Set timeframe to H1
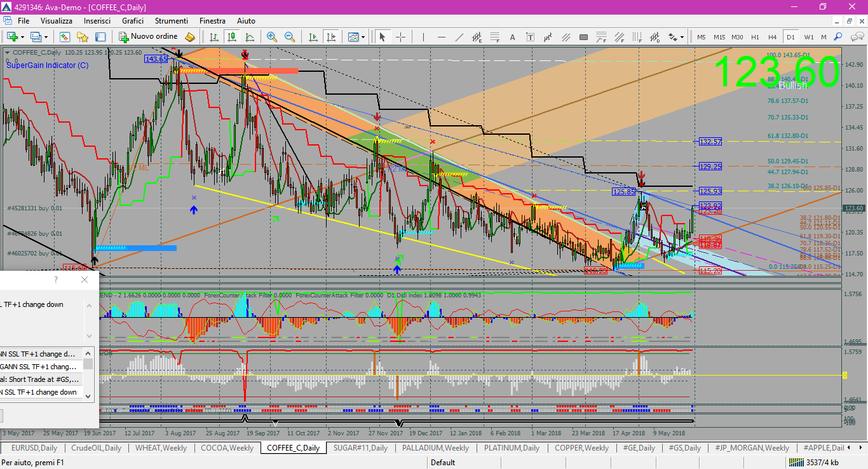This screenshot has width=868, height=469. click(755, 37)
